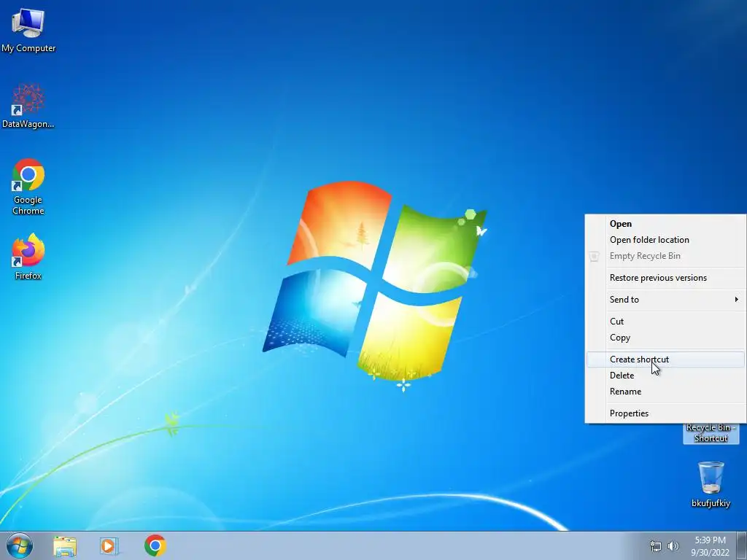Image resolution: width=747 pixels, height=560 pixels.
Task: Choose Rename from the context menu
Action: coord(665,392)
